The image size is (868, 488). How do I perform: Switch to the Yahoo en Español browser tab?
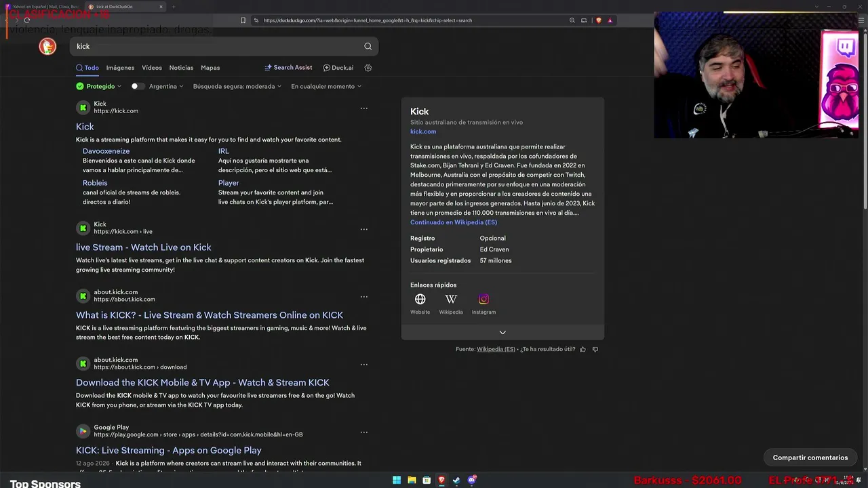(45, 7)
